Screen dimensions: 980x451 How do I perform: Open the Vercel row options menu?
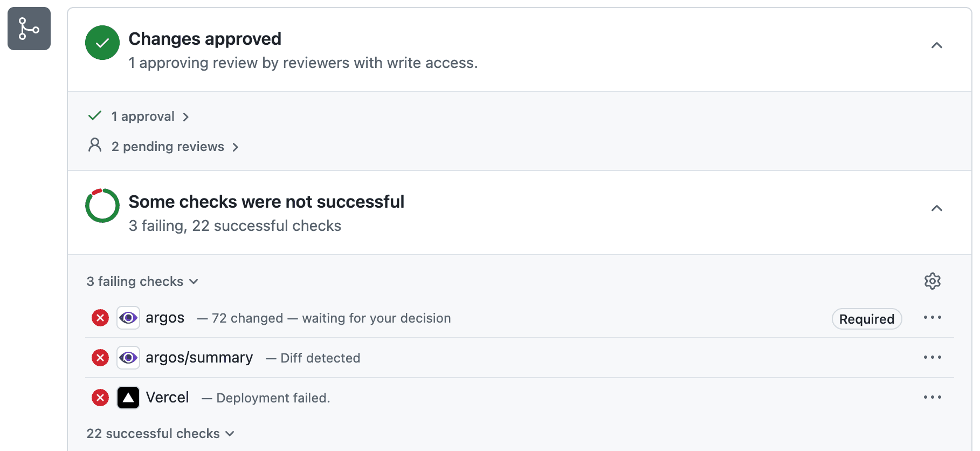pyautogui.click(x=932, y=398)
